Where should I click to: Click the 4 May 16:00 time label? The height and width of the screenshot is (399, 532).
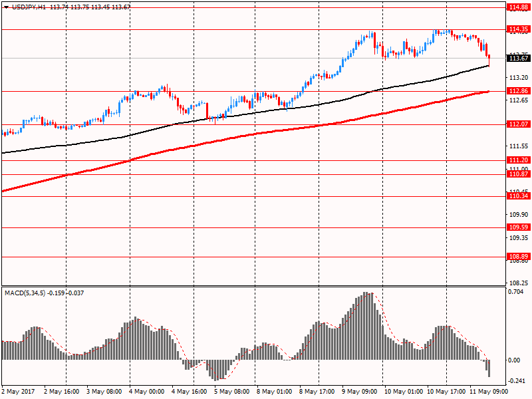pyautogui.click(x=190, y=392)
